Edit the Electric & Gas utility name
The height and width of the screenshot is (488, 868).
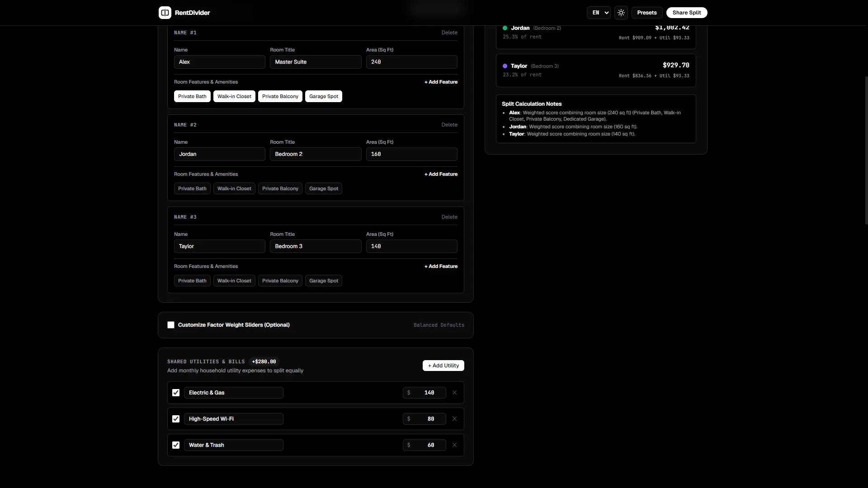[x=234, y=393]
